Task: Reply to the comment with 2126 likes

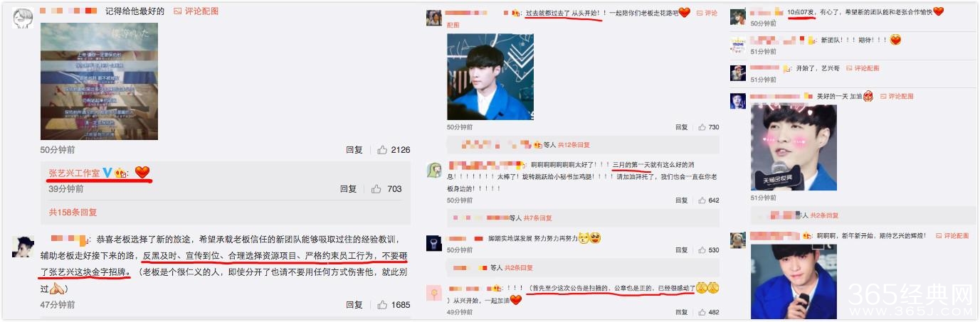Action: tap(354, 150)
